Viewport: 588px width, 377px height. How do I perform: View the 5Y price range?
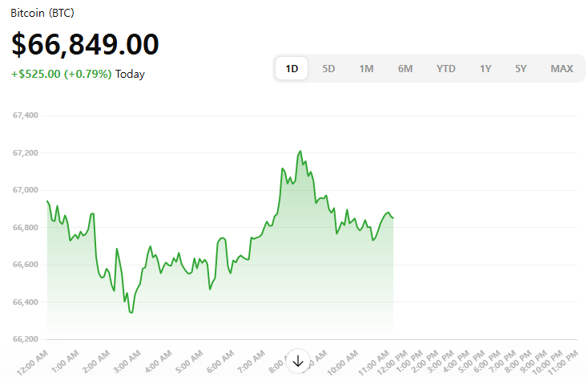tap(521, 68)
